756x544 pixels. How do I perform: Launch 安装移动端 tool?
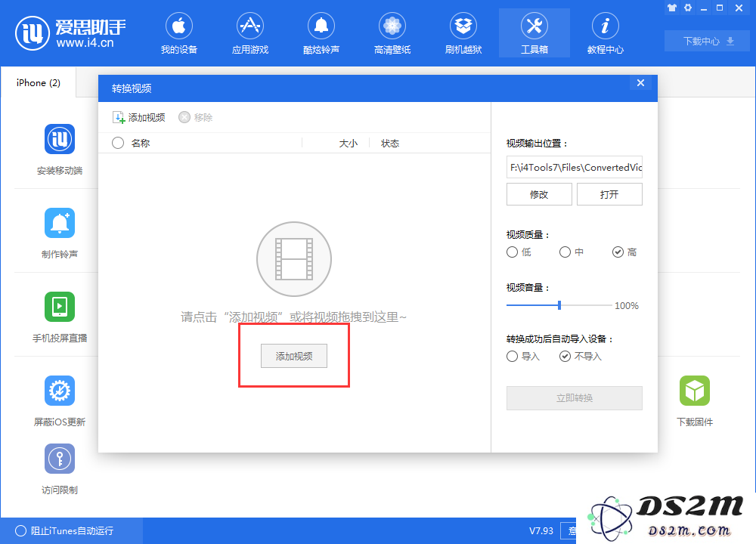click(60, 150)
